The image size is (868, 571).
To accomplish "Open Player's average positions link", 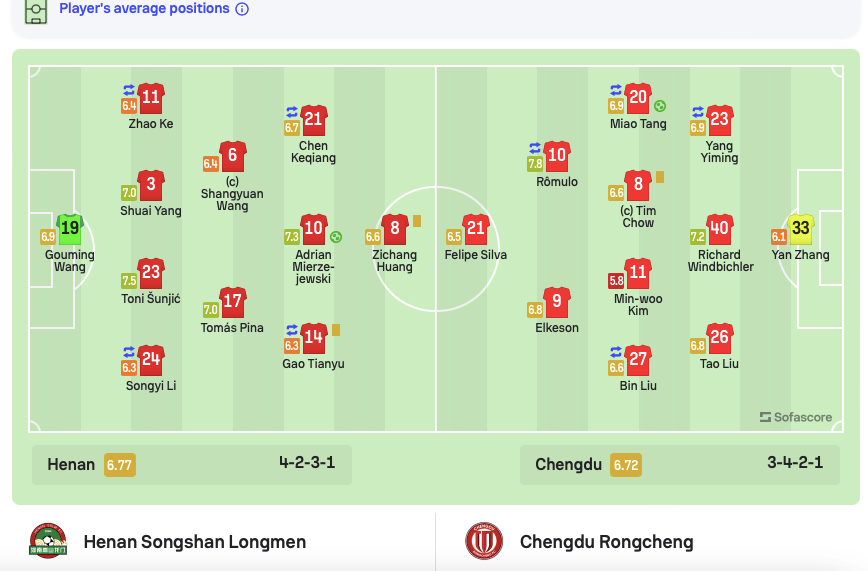I will pos(144,9).
